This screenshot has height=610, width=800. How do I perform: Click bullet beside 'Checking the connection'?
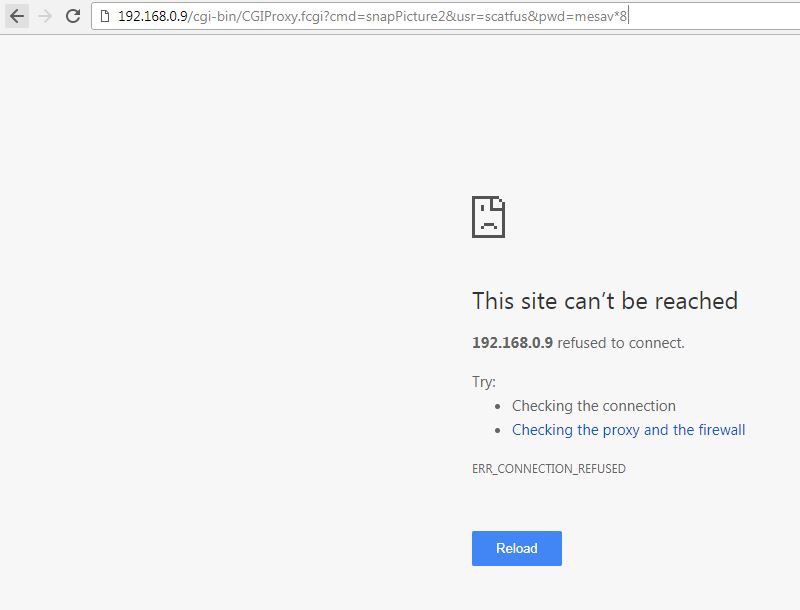coord(497,406)
